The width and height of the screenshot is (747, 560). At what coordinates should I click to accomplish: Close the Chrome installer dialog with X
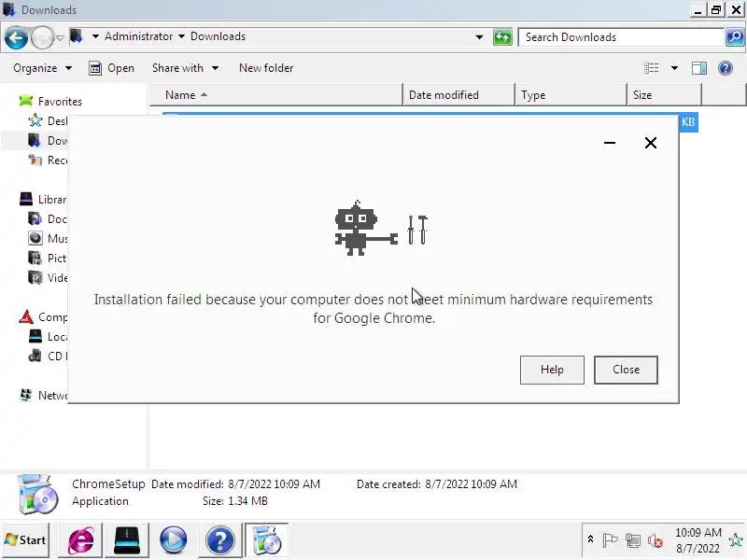pos(650,143)
